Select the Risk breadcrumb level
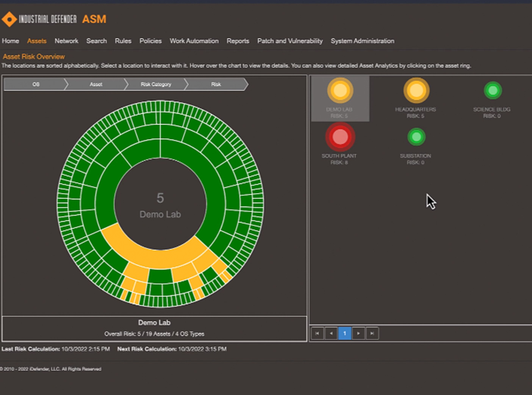The width and height of the screenshot is (532, 395). 216,84
